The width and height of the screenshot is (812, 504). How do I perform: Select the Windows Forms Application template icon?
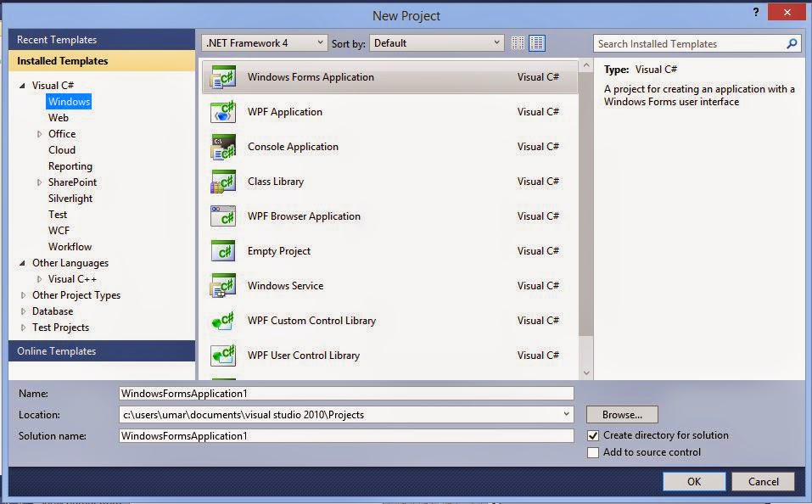point(222,76)
